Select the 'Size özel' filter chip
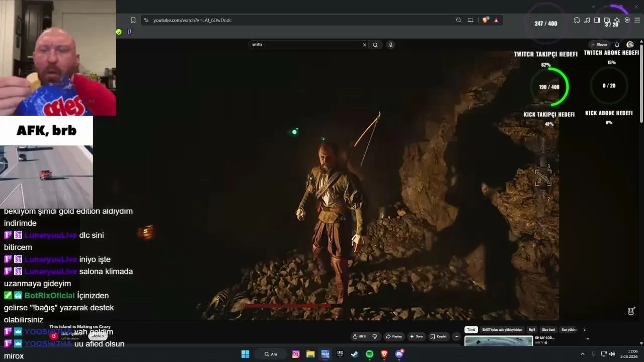644x362 pixels. click(x=549, y=330)
